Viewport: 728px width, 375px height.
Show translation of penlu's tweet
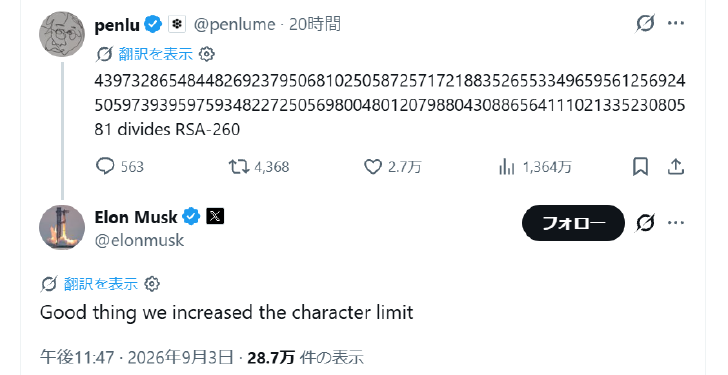[155, 54]
